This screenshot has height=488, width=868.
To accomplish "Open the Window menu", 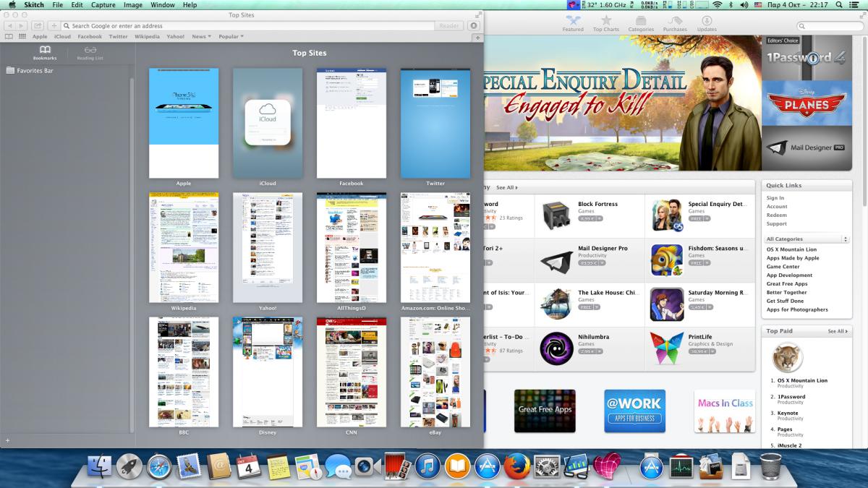I will coord(163,5).
